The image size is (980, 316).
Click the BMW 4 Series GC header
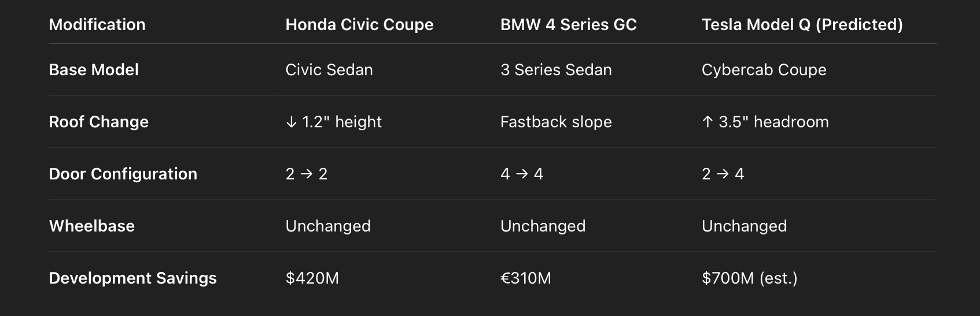coord(568,24)
